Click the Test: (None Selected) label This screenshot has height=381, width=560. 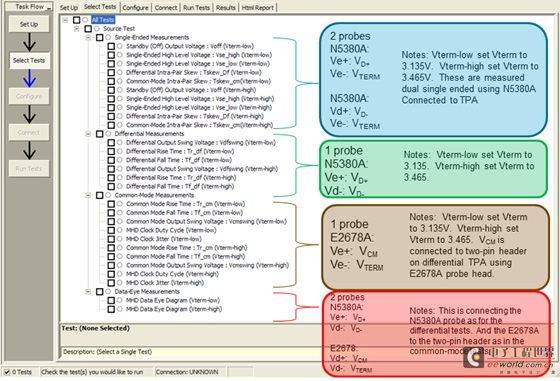tap(95, 328)
